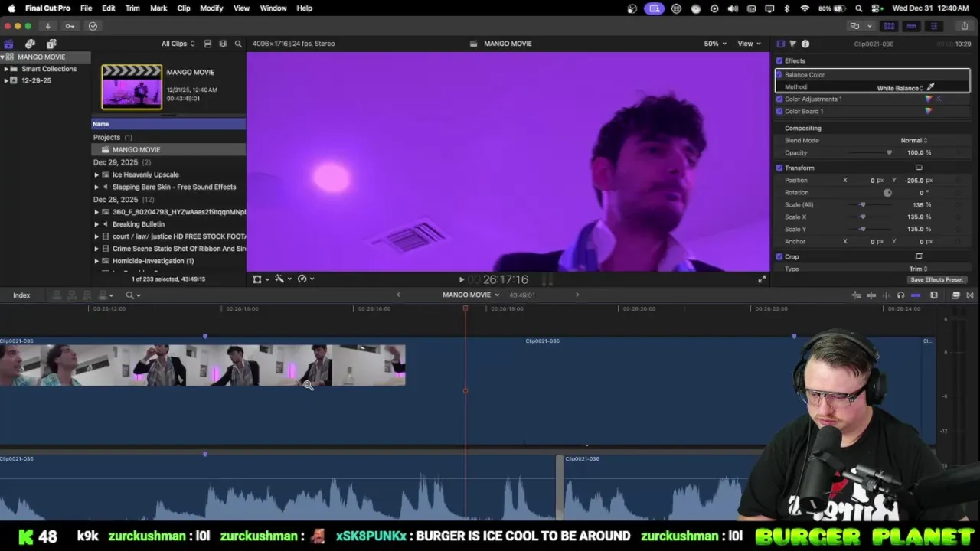This screenshot has height=551, width=980.
Task: Open the Info inspector icon
Action: tap(805, 44)
